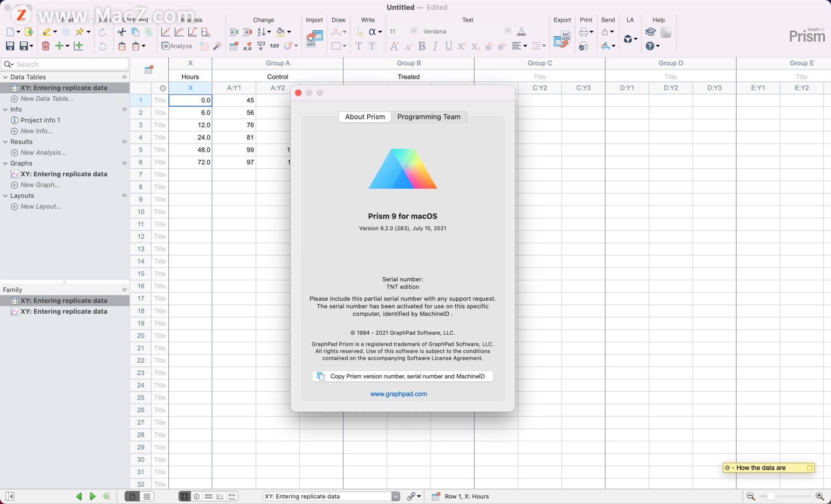Click the Copy Prism version number button
The image size is (831, 504).
pos(403,376)
